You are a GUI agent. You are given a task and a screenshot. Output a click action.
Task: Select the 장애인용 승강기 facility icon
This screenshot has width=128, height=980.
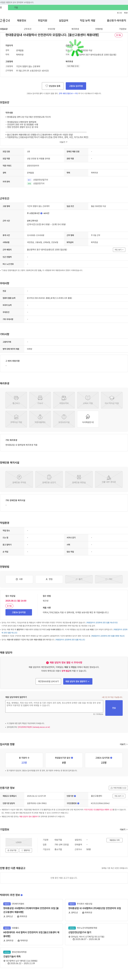point(49,479)
